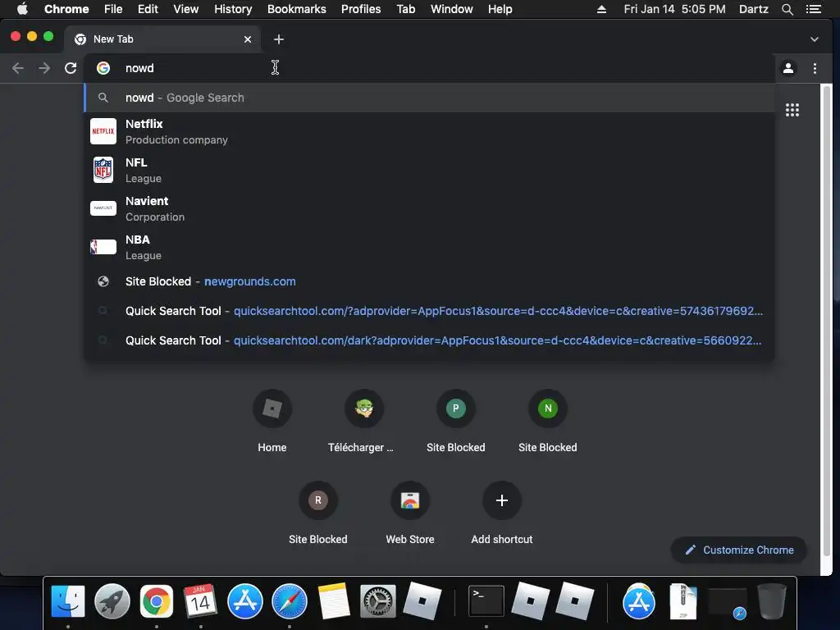Screen dimensions: 840x630
Task: Open the Apple menu
Action: click(22, 9)
